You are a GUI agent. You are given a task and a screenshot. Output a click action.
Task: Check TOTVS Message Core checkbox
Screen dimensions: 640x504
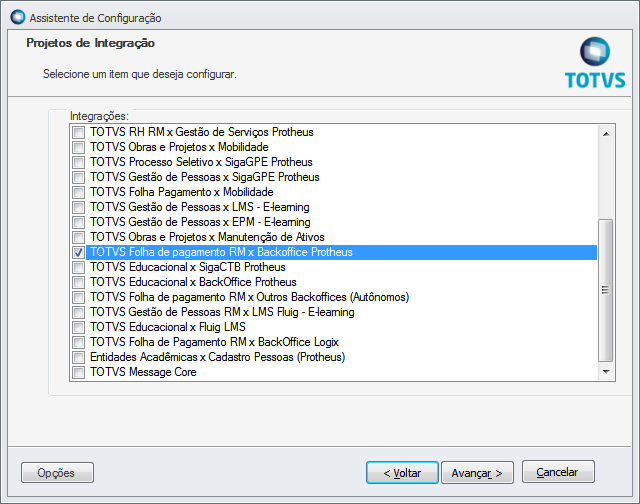pyautogui.click(x=78, y=372)
